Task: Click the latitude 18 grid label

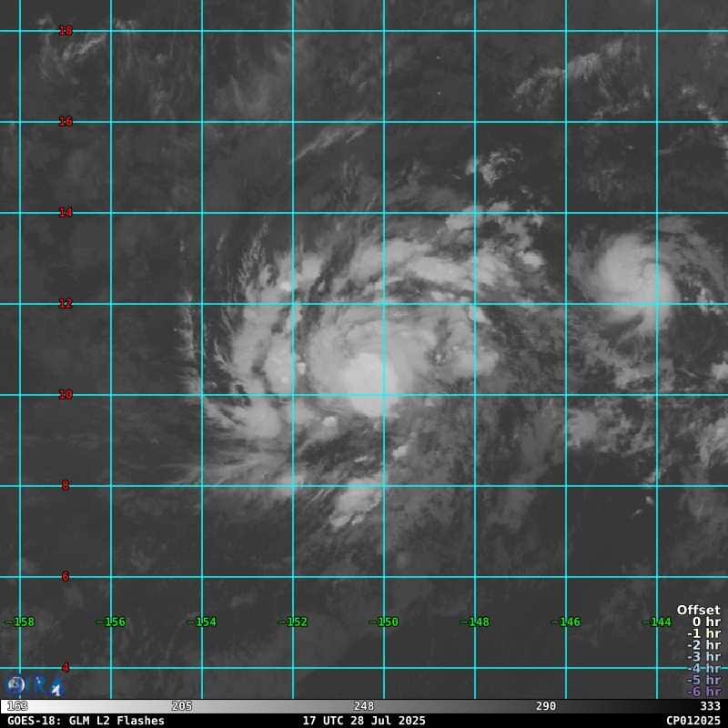Action: click(x=66, y=31)
